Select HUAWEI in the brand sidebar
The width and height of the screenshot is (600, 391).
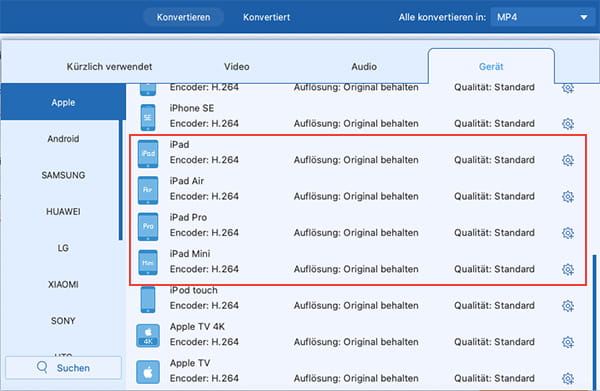(x=63, y=211)
